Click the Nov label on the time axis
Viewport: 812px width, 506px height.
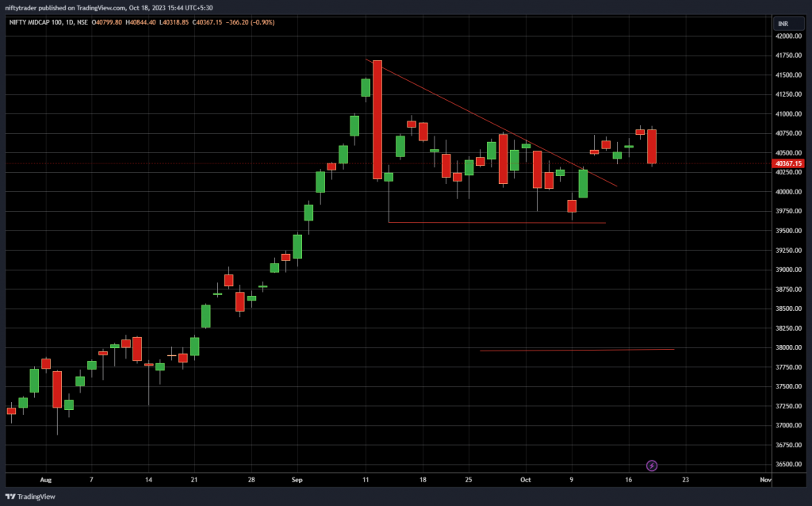click(765, 480)
